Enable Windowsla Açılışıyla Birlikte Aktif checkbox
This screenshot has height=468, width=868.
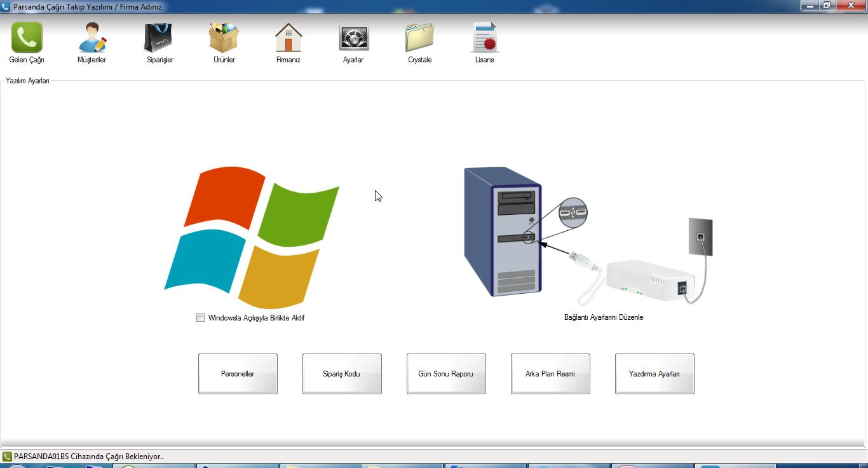point(201,318)
